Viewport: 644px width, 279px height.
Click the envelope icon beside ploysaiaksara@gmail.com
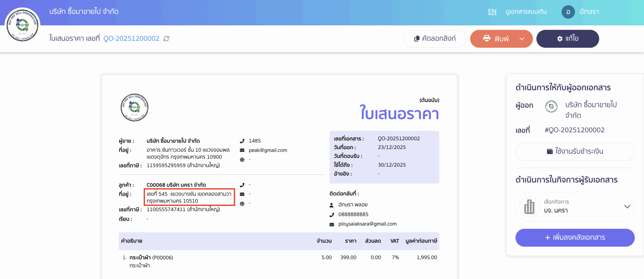point(332,224)
